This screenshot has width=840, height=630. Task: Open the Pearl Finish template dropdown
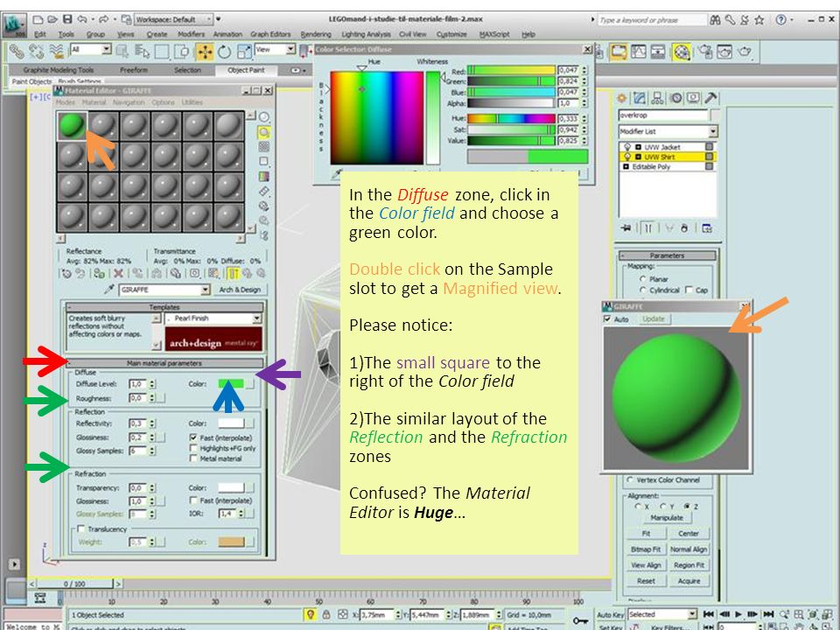tap(213, 318)
